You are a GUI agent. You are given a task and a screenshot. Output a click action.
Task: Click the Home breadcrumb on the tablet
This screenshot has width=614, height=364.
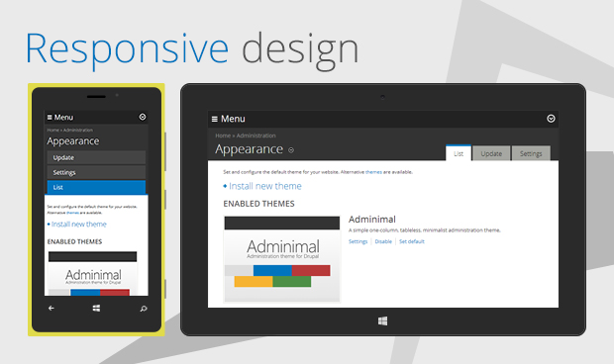(223, 136)
